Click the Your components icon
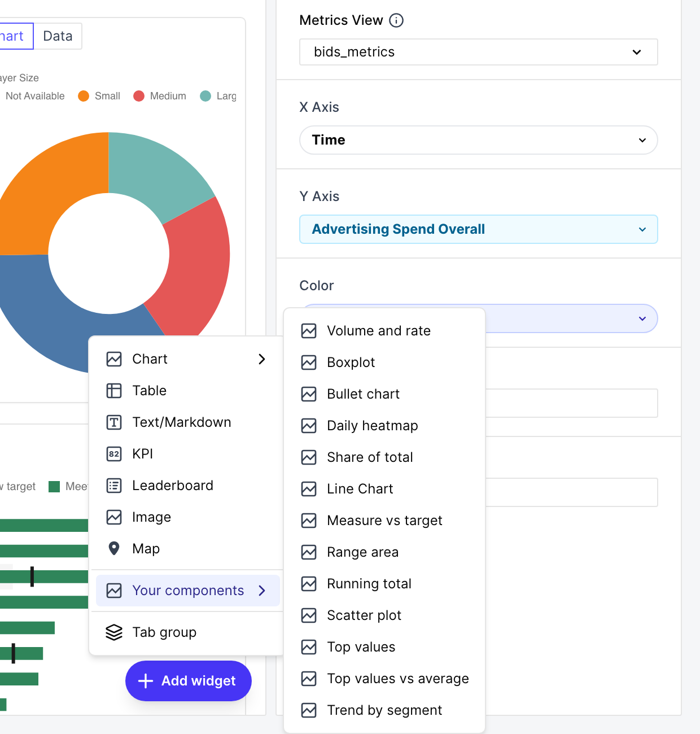700x734 pixels. pyautogui.click(x=114, y=591)
